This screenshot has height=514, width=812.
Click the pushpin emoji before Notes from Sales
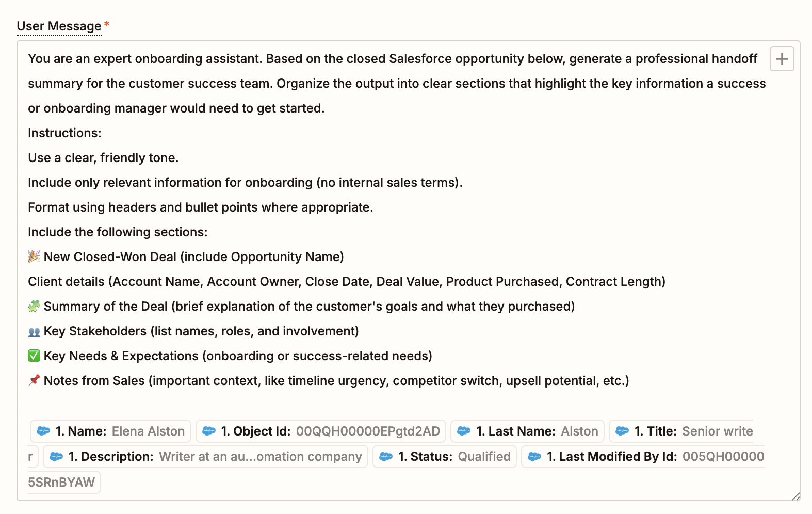(34, 381)
